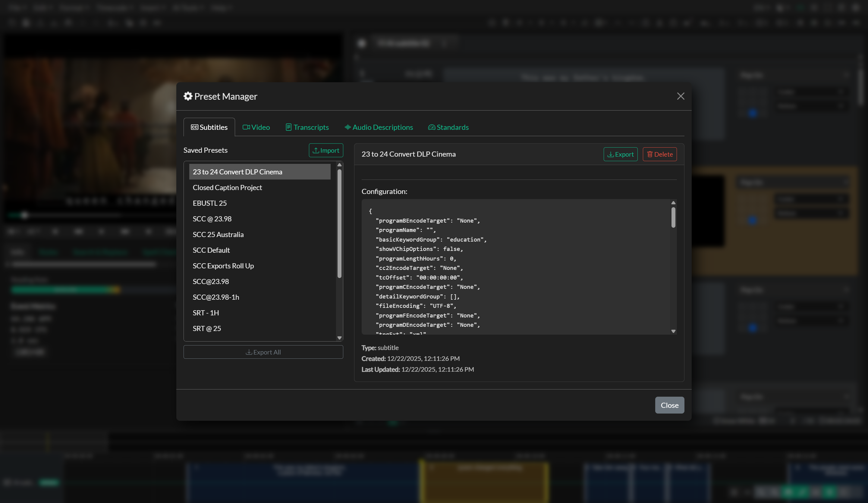868x503 pixels.
Task: Click the presets list scroll-down arrow
Action: pyautogui.click(x=339, y=338)
